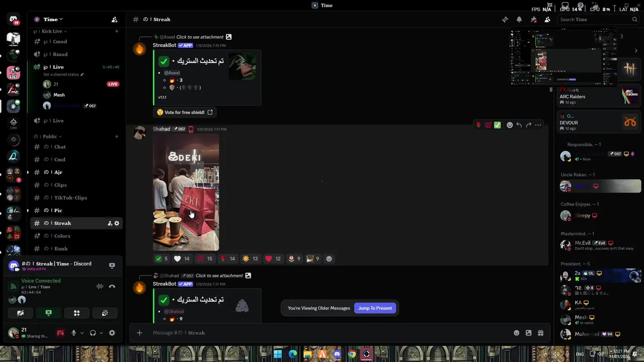Show pinned messages via pin icon
644x362 pixels.
(x=533, y=20)
